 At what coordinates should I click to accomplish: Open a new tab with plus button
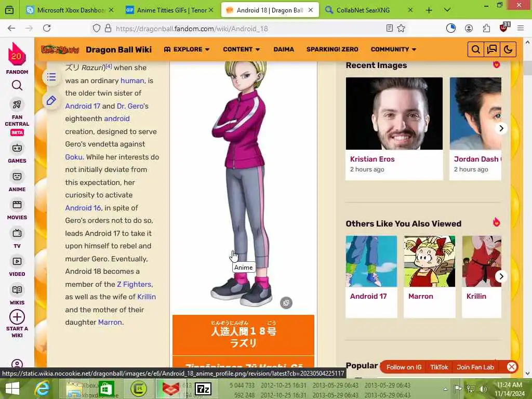(429, 10)
